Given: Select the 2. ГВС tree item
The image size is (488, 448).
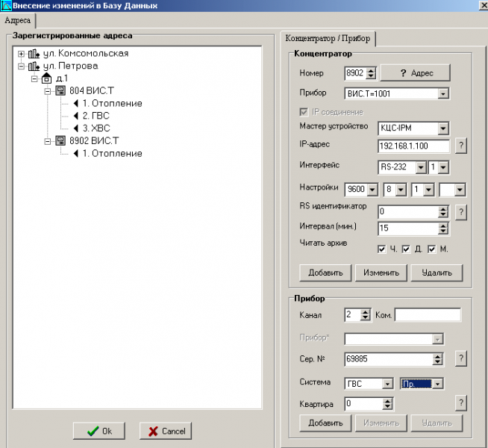Looking at the screenshot, I should (x=96, y=116).
